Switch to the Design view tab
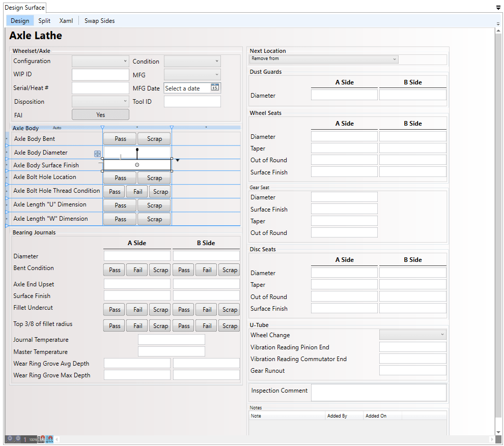This screenshot has height=446, width=504. tap(20, 20)
